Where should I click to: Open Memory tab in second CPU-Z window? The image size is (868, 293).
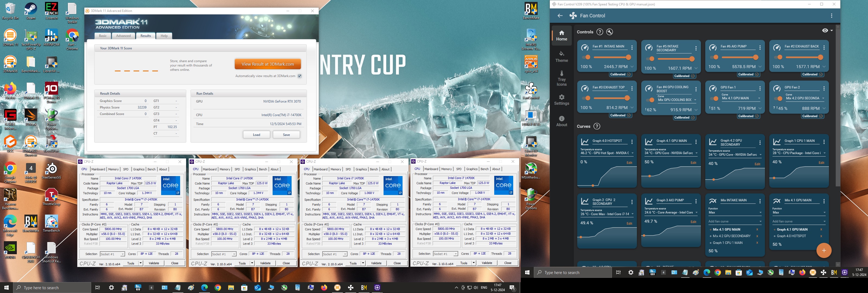[225, 169]
